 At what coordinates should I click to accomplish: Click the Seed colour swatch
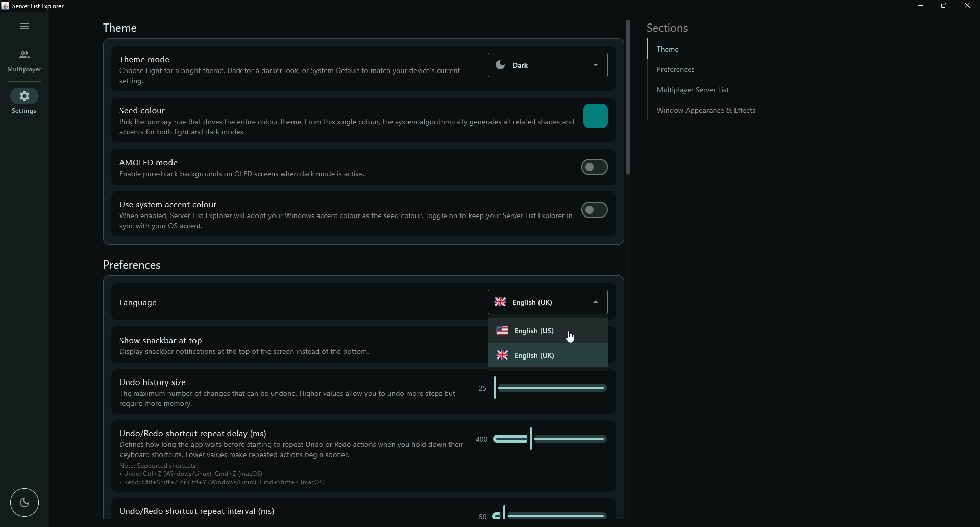[x=595, y=116]
